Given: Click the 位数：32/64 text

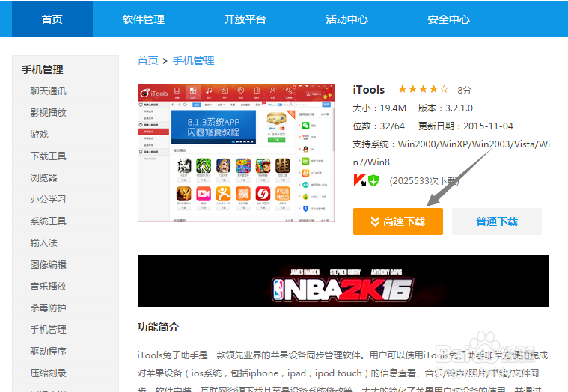Looking at the screenshot, I should [x=379, y=126].
